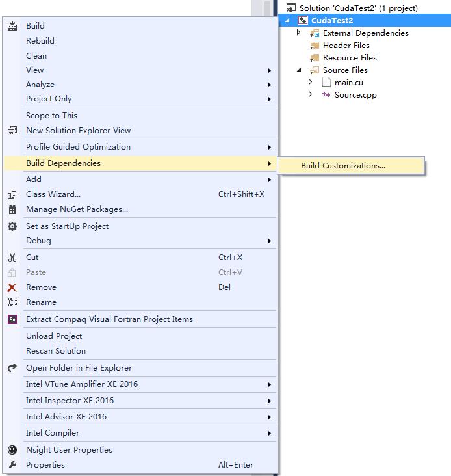
Task: Highlight Build Dependencies menu entry
Action: (x=140, y=163)
